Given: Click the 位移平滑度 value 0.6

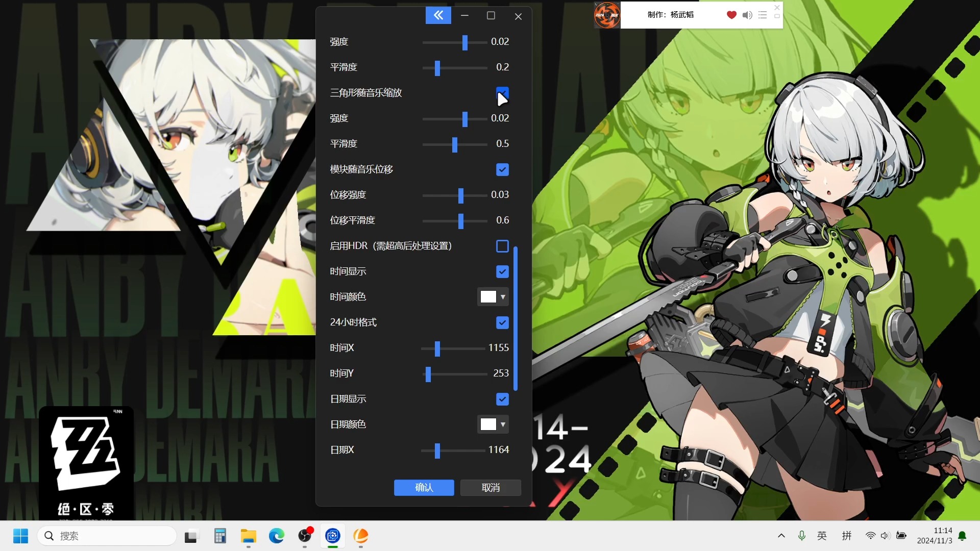Looking at the screenshot, I should pos(503,220).
